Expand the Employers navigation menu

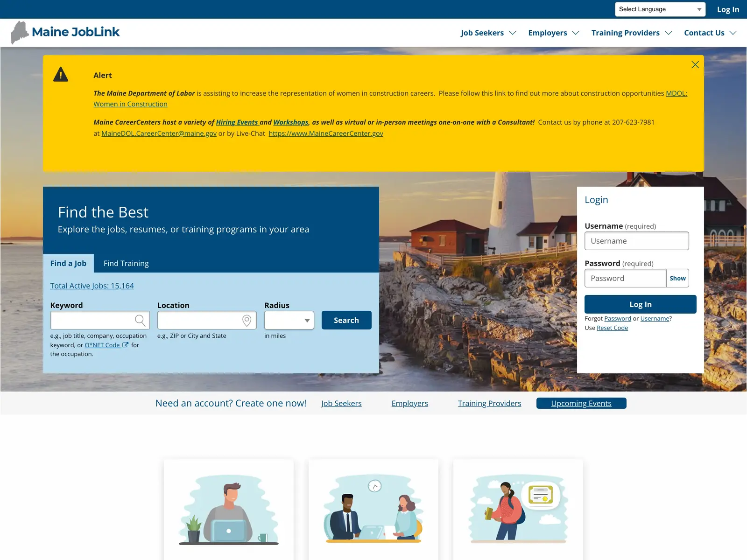click(554, 33)
